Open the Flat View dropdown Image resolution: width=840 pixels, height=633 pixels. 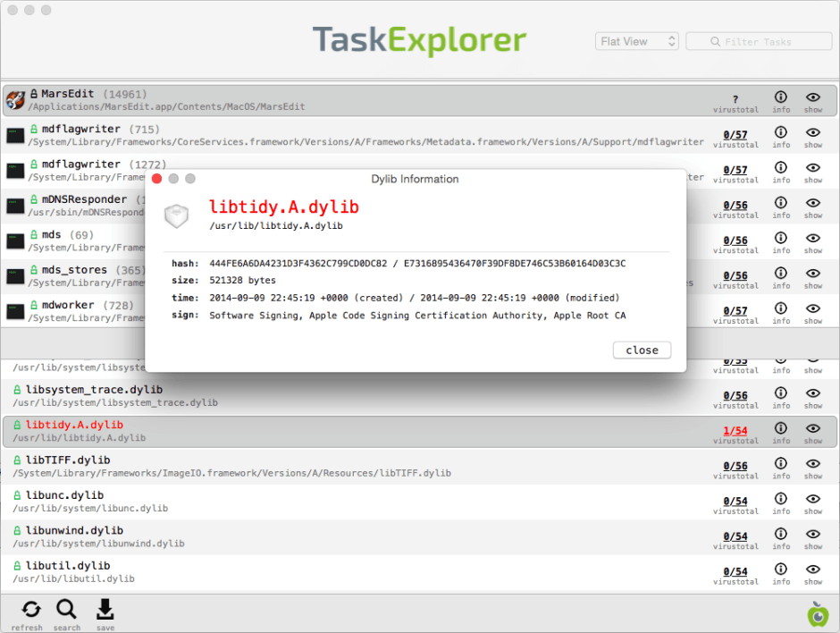tap(637, 42)
